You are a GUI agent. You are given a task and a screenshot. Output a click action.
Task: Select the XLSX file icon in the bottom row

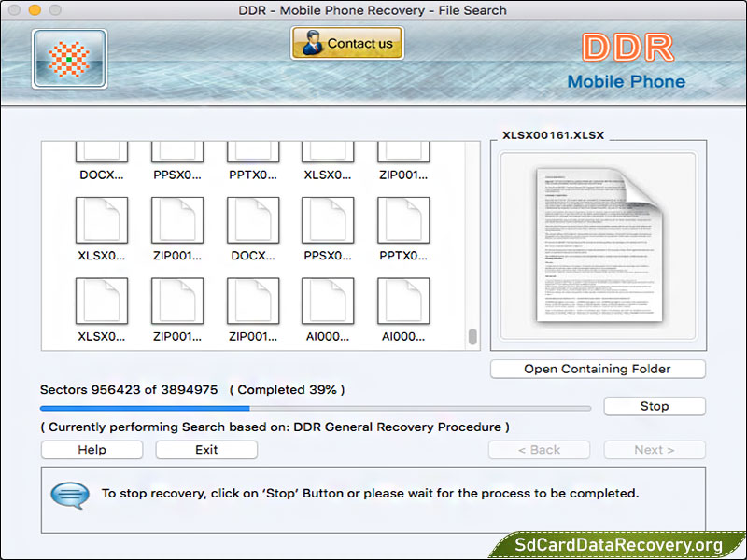coord(101,301)
